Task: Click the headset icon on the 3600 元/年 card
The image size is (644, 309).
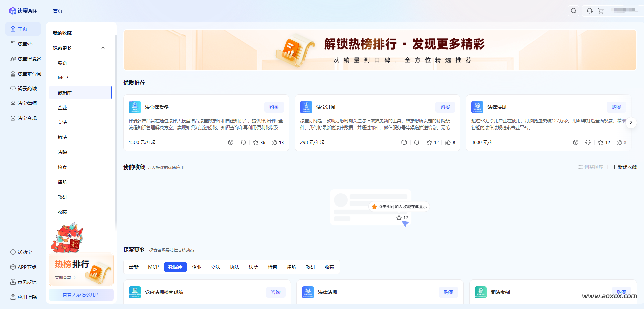Action: (x=588, y=142)
